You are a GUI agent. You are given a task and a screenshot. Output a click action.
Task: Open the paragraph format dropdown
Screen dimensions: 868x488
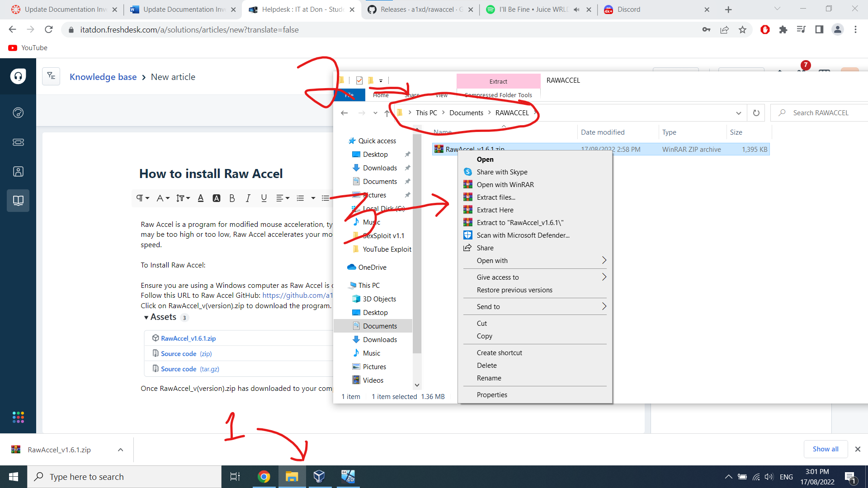coord(143,198)
